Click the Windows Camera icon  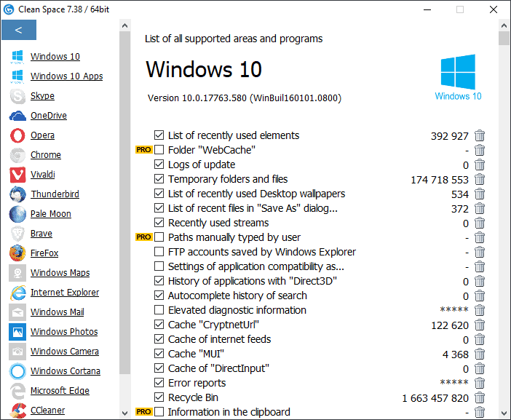[17, 352]
